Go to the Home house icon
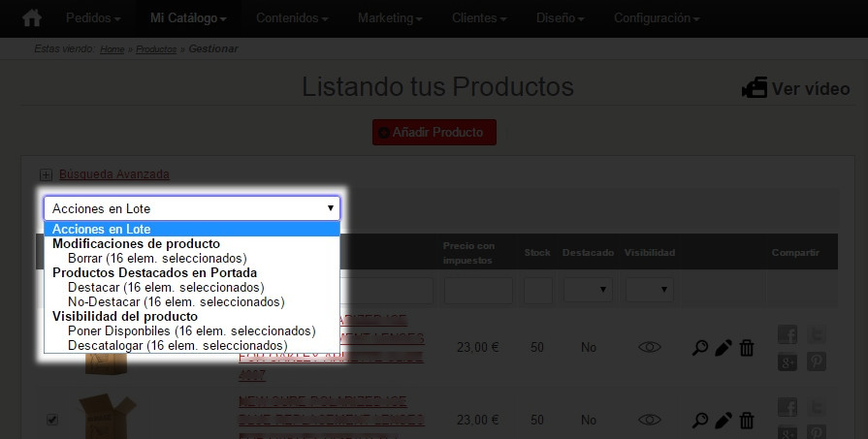This screenshot has width=868, height=439. click(x=32, y=18)
